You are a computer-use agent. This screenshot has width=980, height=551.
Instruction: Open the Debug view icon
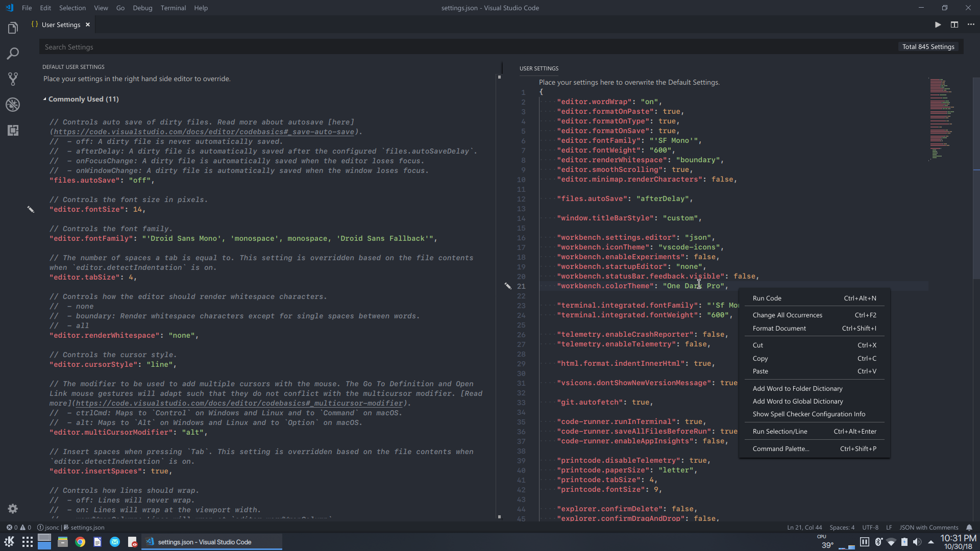pyautogui.click(x=12, y=105)
